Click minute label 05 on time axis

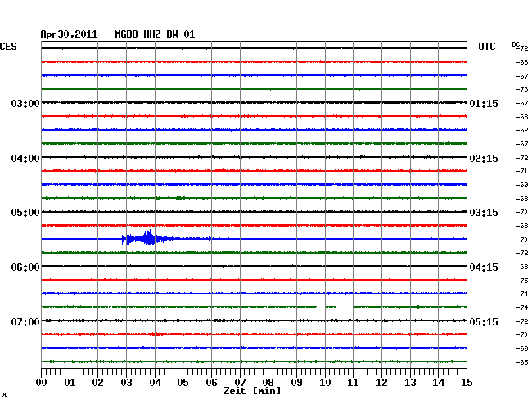click(x=183, y=382)
